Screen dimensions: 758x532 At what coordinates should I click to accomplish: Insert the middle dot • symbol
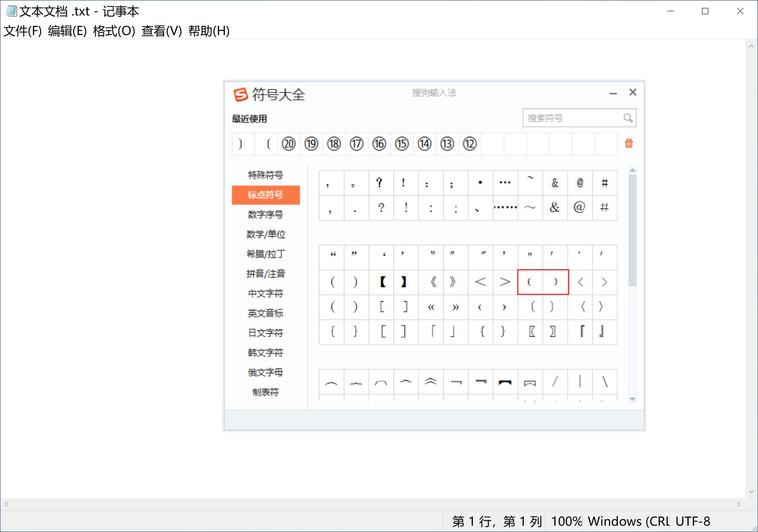click(481, 183)
